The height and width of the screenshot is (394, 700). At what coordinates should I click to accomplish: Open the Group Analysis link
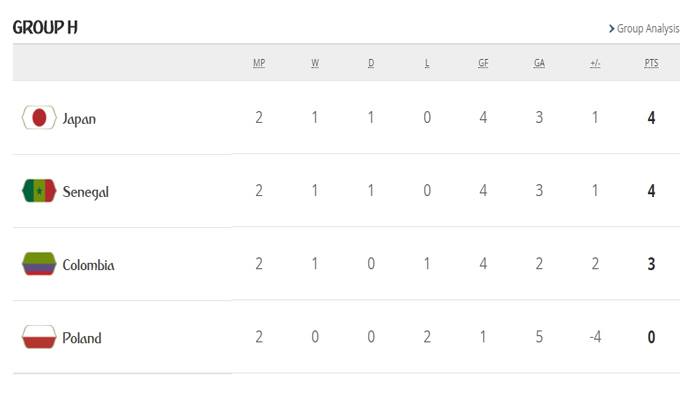point(648,29)
